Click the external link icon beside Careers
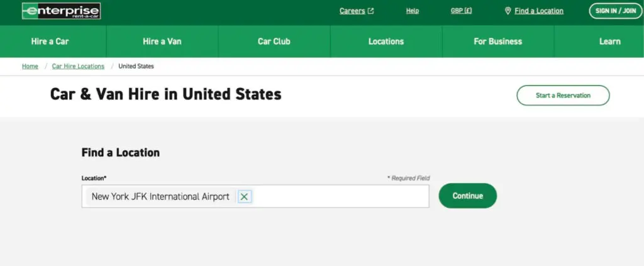Viewport: 644px width, 266px height. pos(371,11)
